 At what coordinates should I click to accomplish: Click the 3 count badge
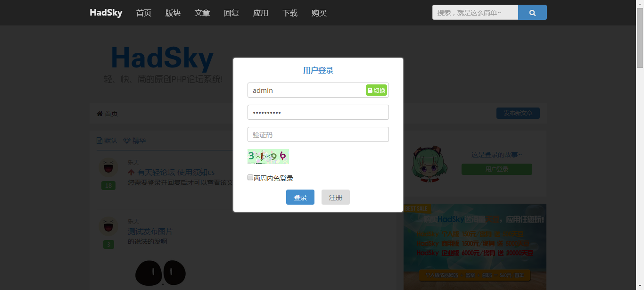click(x=108, y=245)
